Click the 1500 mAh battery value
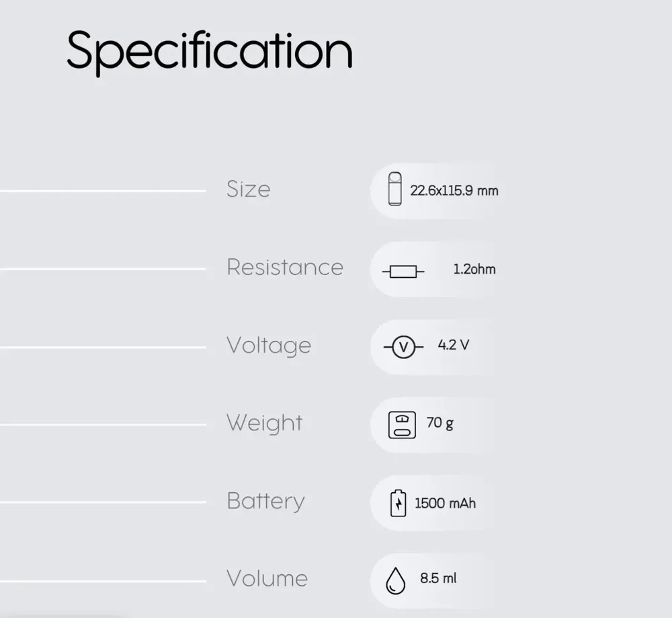Screen dimensions: 672x618 tap(446, 503)
